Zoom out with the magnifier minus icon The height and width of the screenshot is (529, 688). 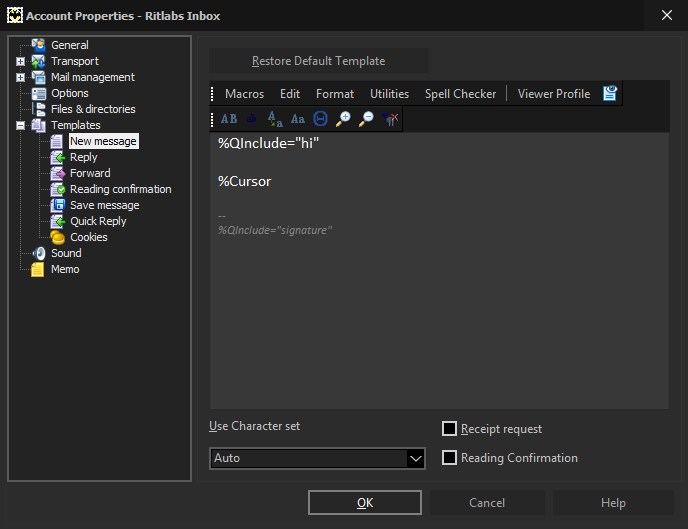366,119
